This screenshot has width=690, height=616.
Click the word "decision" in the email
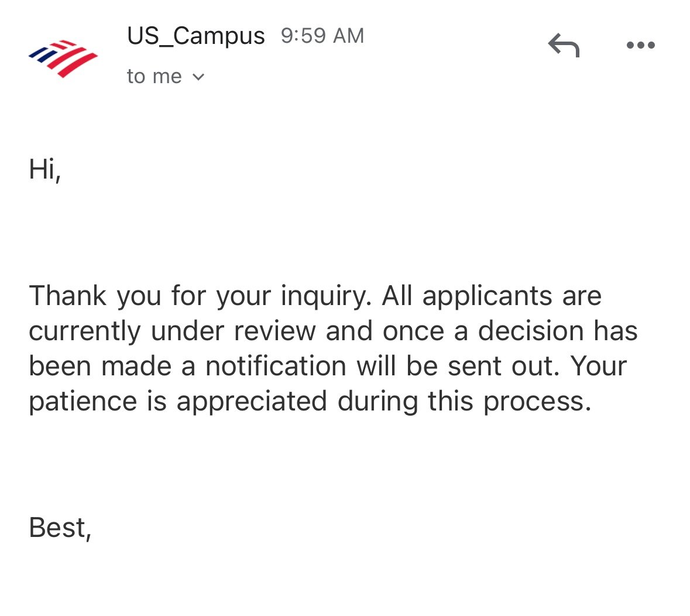tap(531, 331)
